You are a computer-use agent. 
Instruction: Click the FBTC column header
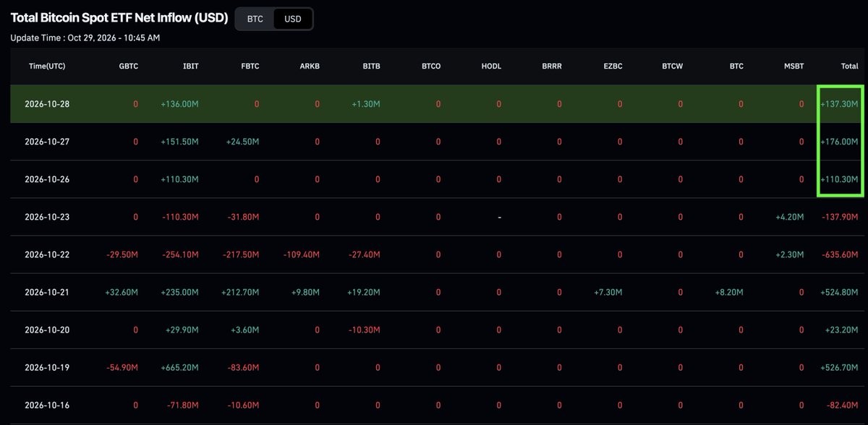(x=250, y=66)
